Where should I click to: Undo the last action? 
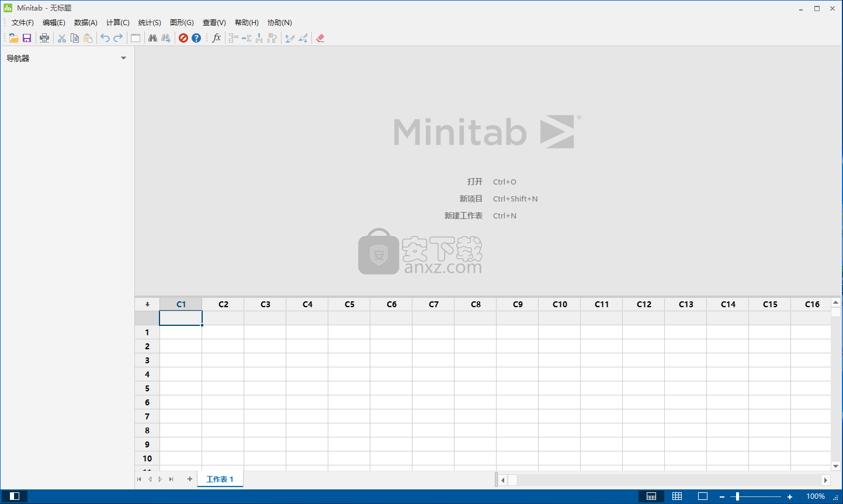[105, 38]
